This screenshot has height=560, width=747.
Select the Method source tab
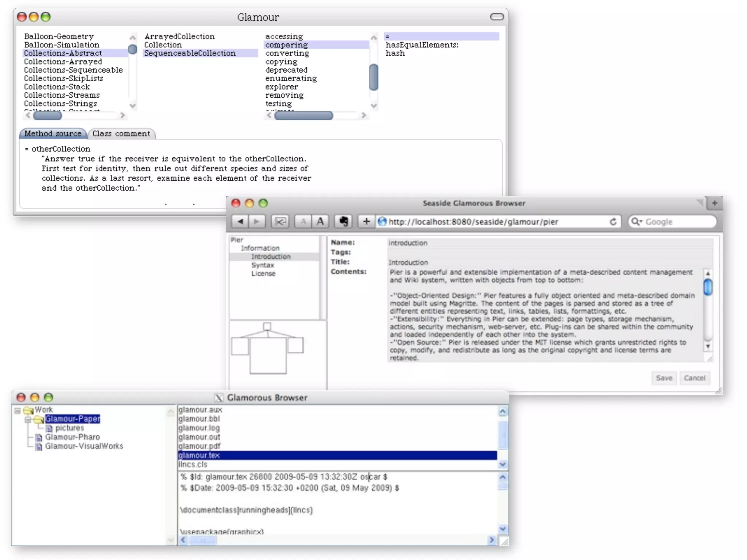[x=53, y=133]
